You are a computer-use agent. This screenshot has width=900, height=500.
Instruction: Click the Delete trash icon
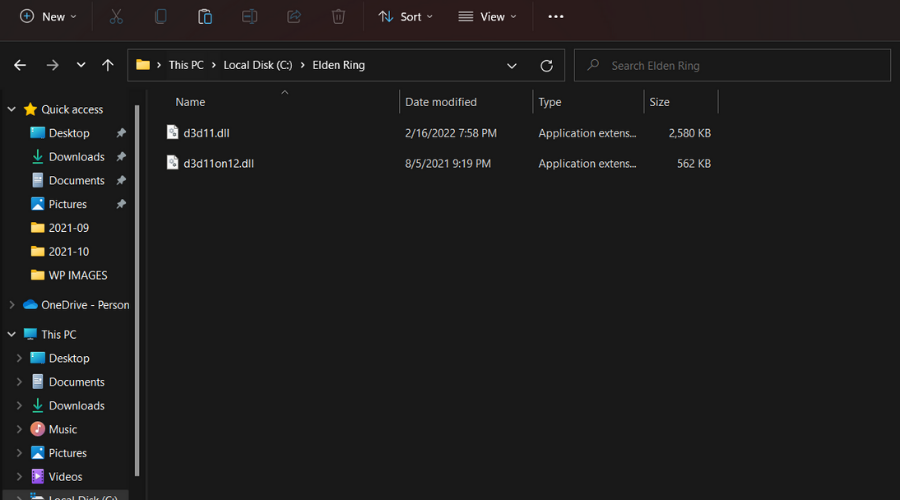pos(338,17)
